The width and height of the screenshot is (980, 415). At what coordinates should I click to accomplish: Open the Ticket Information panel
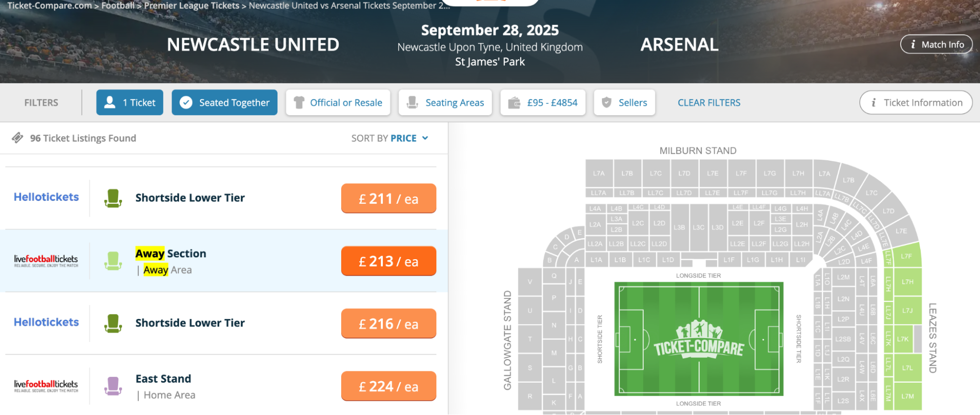click(915, 102)
